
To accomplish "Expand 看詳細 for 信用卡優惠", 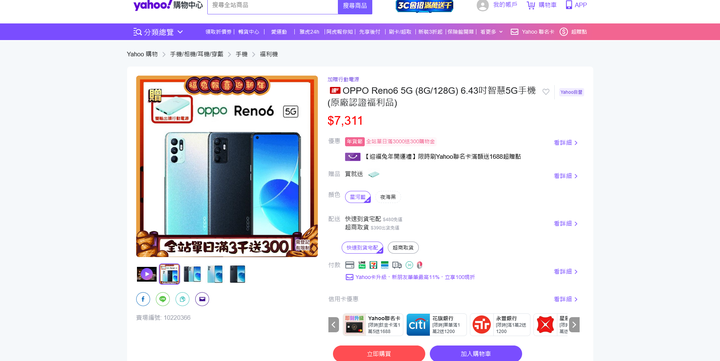I will click(566, 299).
